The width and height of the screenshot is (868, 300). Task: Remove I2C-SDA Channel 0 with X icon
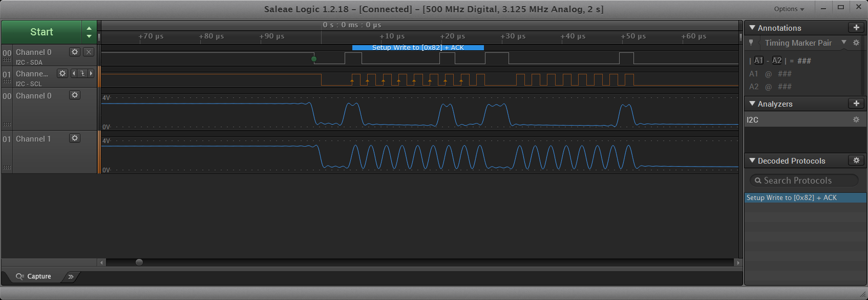point(89,52)
